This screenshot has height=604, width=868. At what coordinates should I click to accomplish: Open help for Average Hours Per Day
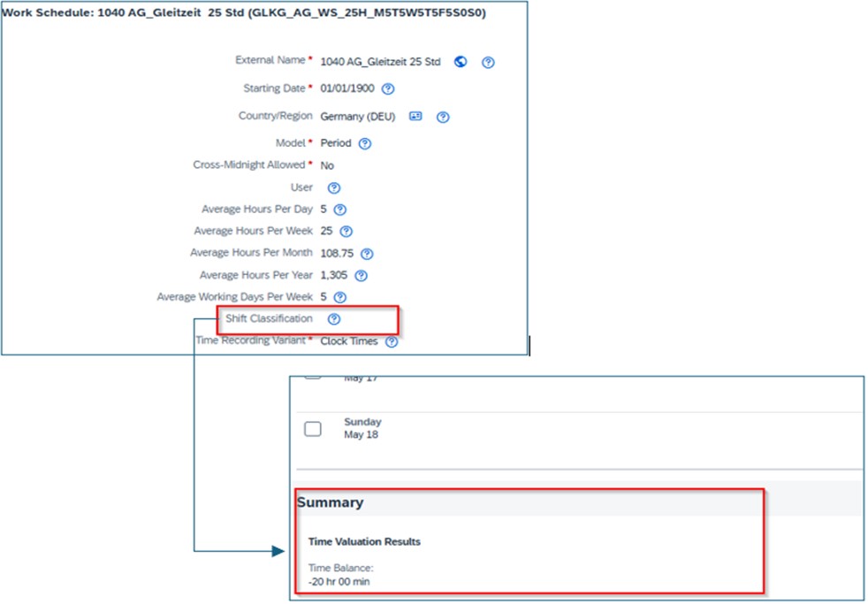(x=339, y=210)
